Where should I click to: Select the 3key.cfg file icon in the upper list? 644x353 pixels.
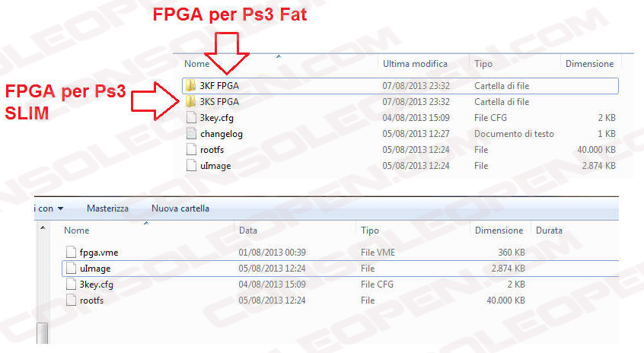click(191, 118)
